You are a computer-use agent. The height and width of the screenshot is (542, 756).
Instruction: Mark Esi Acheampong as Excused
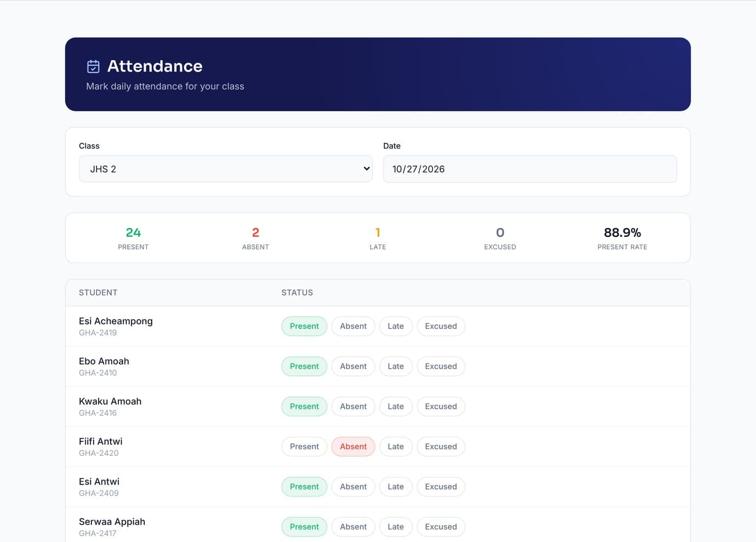[x=441, y=326]
